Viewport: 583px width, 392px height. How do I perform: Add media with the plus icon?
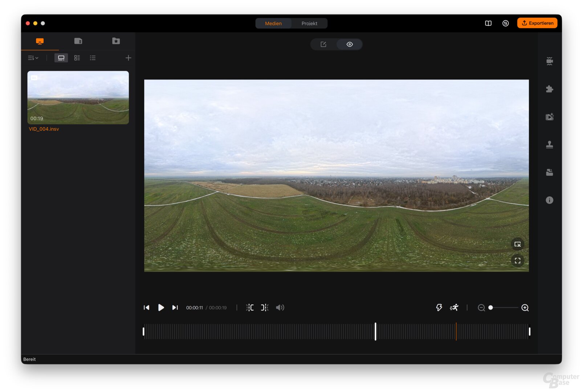click(x=128, y=58)
